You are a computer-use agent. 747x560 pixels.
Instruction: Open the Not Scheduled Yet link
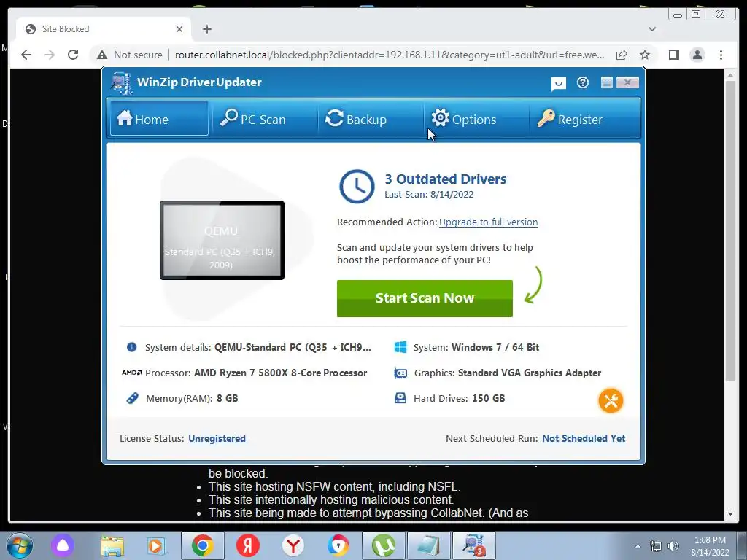click(584, 438)
